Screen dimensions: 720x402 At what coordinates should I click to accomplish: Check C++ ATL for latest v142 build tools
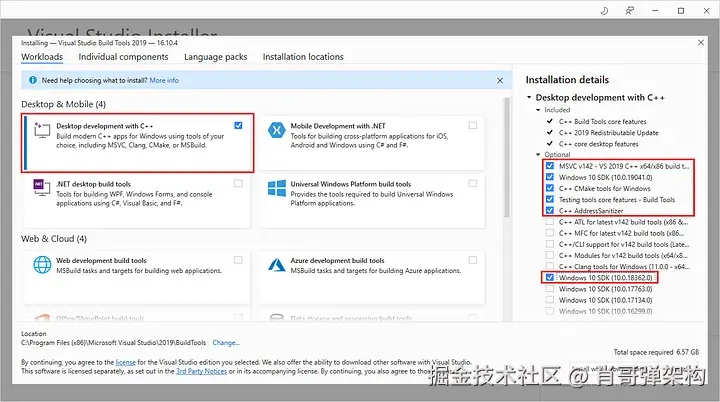click(550, 222)
